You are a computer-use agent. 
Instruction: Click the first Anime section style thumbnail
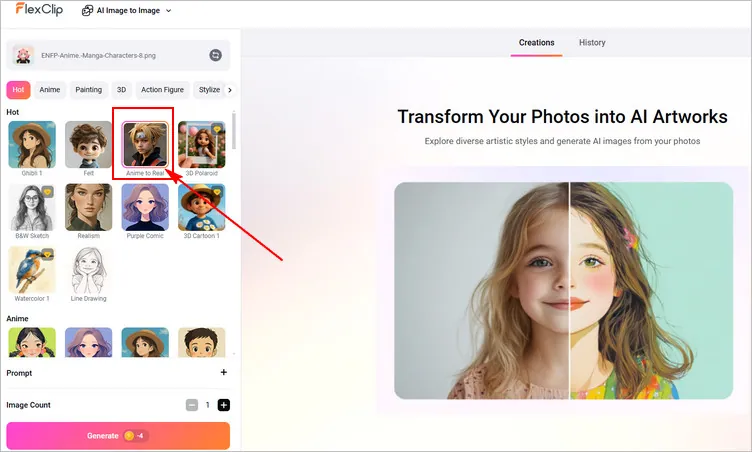[32, 342]
